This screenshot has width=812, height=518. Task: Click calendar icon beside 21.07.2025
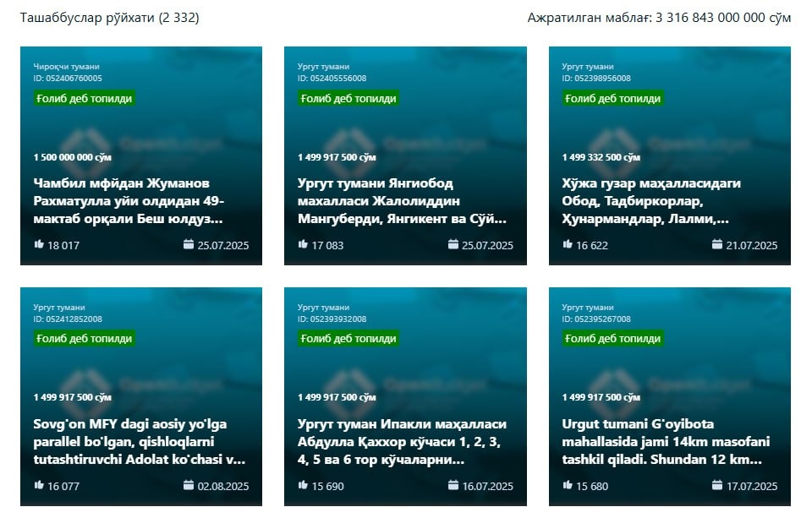[717, 243]
